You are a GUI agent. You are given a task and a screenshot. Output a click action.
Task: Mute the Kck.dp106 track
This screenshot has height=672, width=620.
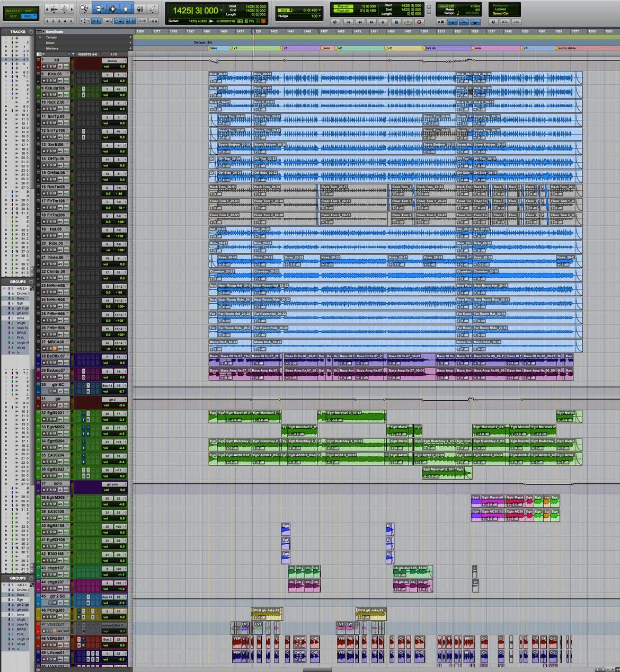pyautogui.click(x=55, y=95)
